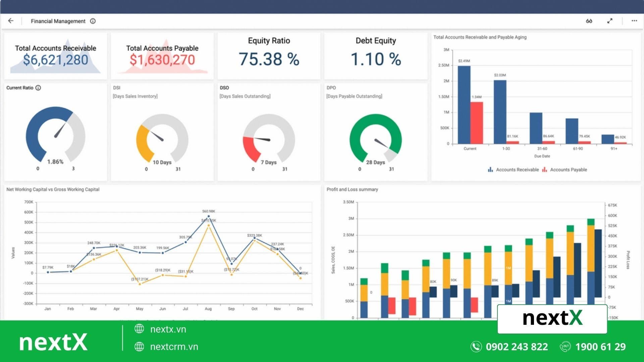
Task: Click the 24/7 hotline phone icon
Action: [x=565, y=347]
